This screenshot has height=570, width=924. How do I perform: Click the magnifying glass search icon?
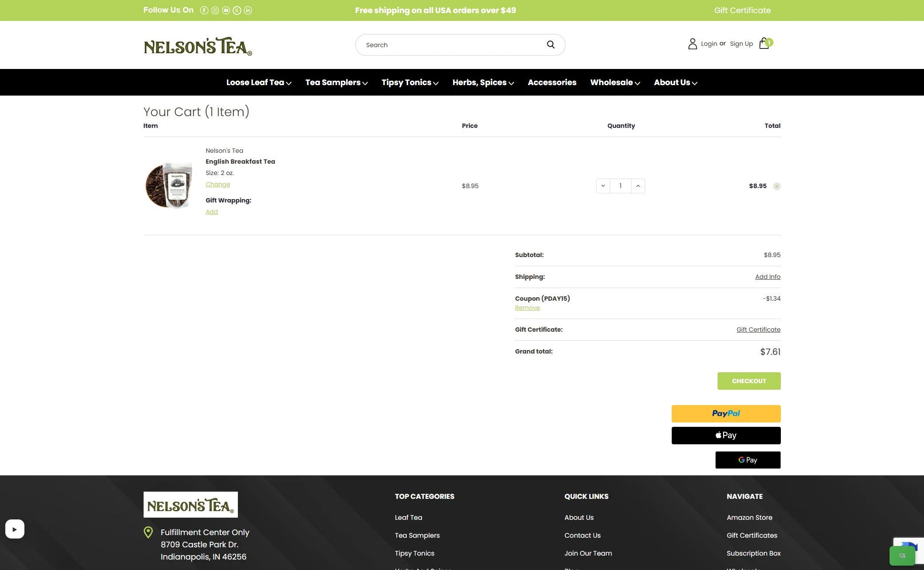tap(551, 45)
